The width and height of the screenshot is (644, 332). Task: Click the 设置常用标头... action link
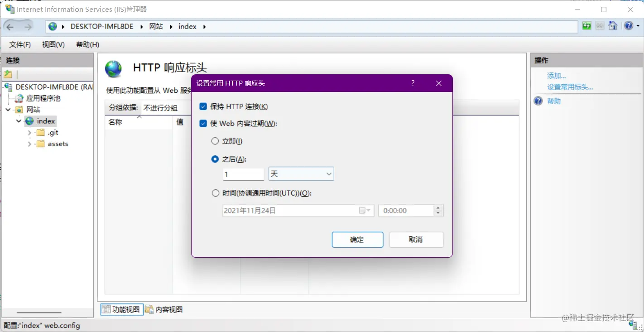tap(570, 87)
